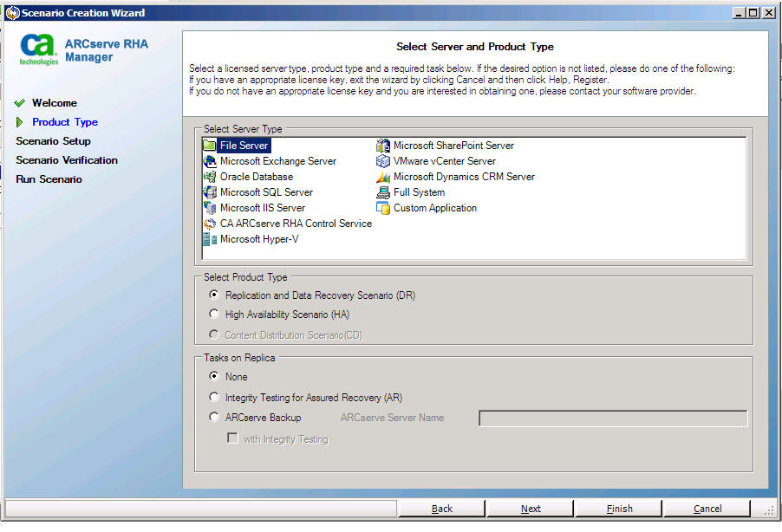Click the Next button
This screenshot has height=532, width=782.
(x=530, y=508)
